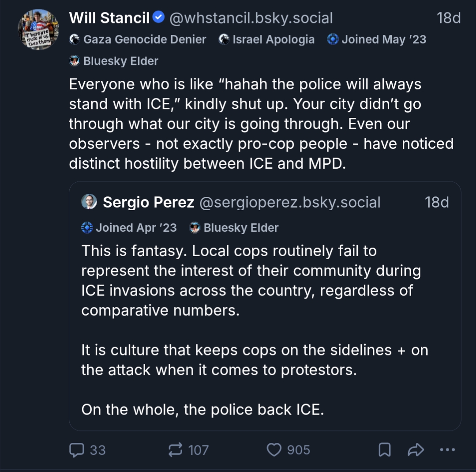
Task: Click the Sergio Perez author name
Action: (x=148, y=202)
